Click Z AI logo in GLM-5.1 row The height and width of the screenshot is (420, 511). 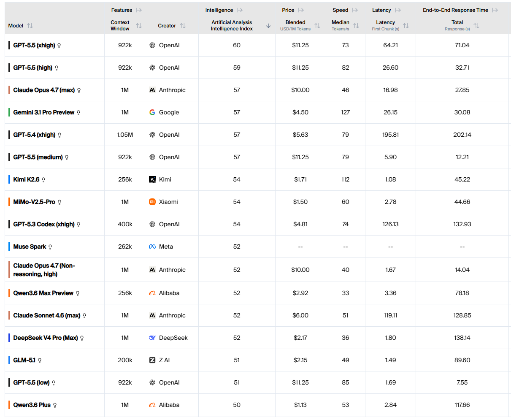pyautogui.click(x=152, y=360)
